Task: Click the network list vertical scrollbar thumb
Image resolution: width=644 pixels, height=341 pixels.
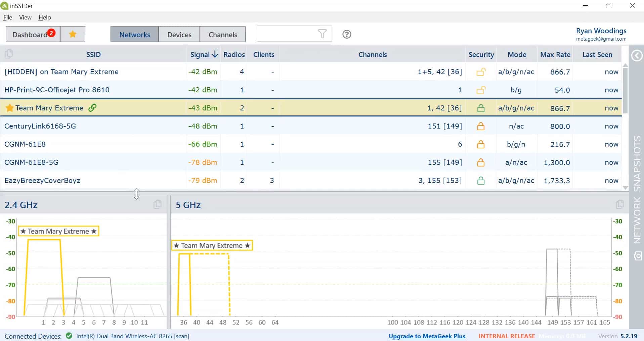Action: [x=625, y=90]
